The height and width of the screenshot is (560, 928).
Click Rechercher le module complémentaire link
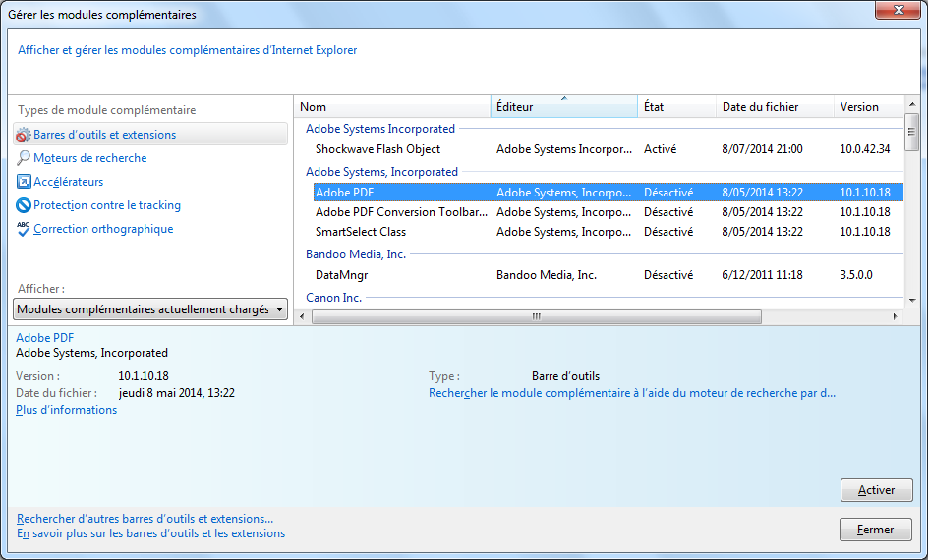[632, 393]
